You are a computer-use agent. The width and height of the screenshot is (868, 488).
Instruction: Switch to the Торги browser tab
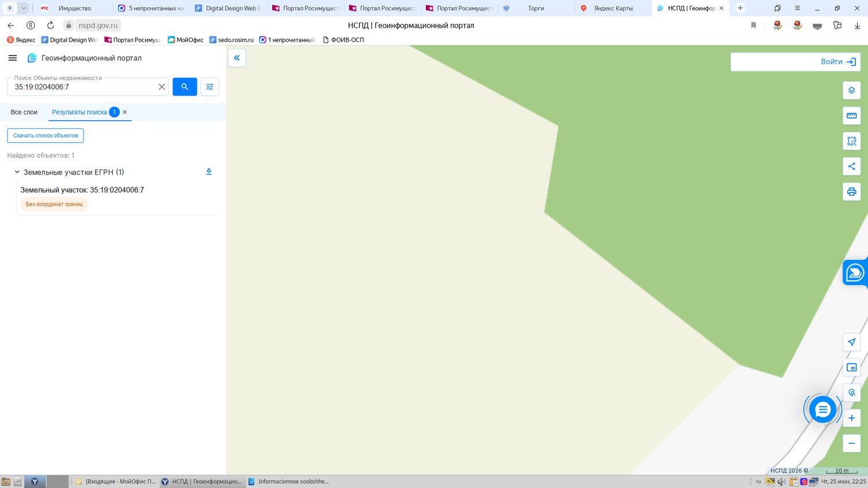(x=536, y=8)
